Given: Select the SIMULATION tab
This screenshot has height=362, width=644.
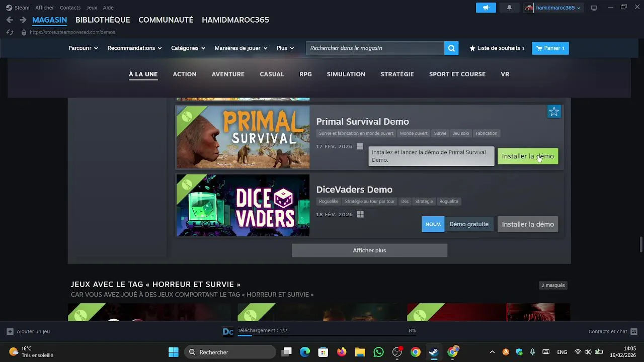Looking at the screenshot, I should (x=346, y=74).
